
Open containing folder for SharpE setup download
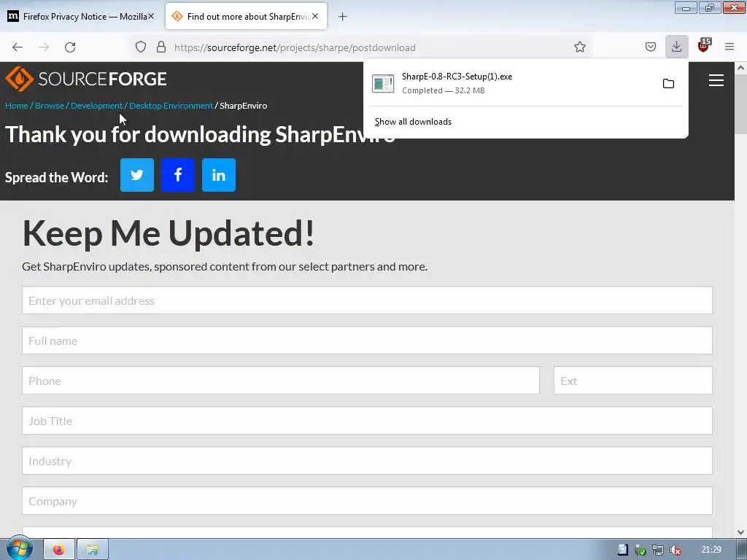(x=668, y=84)
